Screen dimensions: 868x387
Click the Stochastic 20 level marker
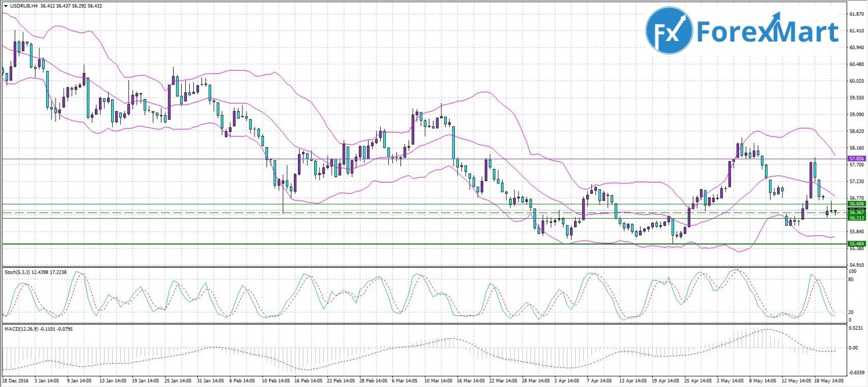(851, 312)
